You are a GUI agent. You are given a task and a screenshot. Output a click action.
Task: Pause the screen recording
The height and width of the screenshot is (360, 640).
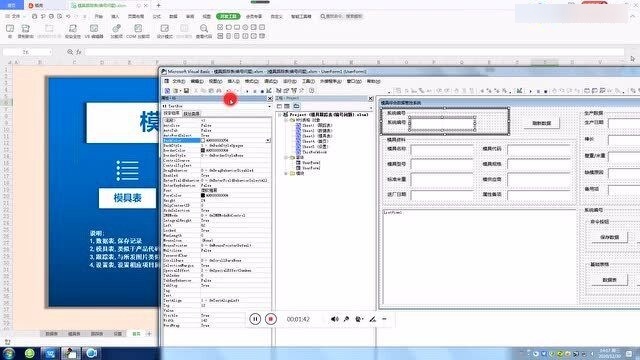tap(255, 319)
